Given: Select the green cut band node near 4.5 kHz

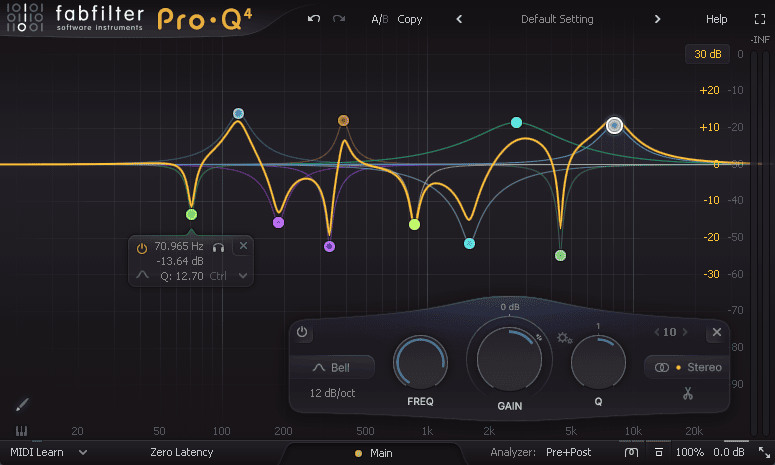Looking at the screenshot, I should (560, 255).
